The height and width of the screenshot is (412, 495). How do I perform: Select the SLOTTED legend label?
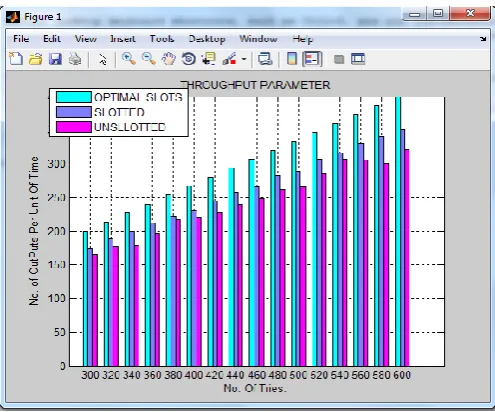[x=119, y=112]
